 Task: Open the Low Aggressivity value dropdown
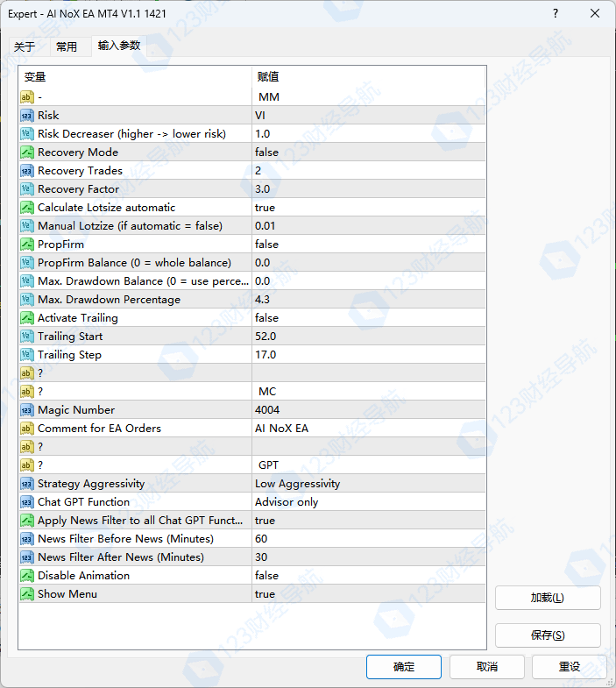(x=369, y=484)
